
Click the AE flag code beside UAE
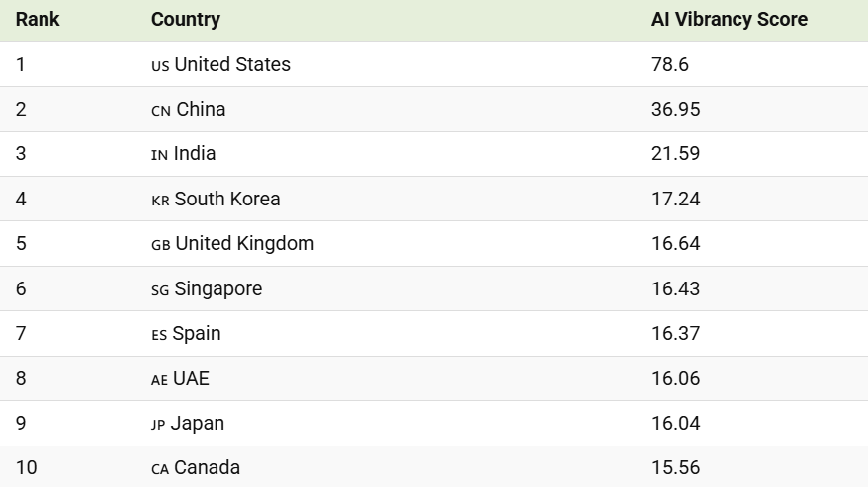click(159, 380)
